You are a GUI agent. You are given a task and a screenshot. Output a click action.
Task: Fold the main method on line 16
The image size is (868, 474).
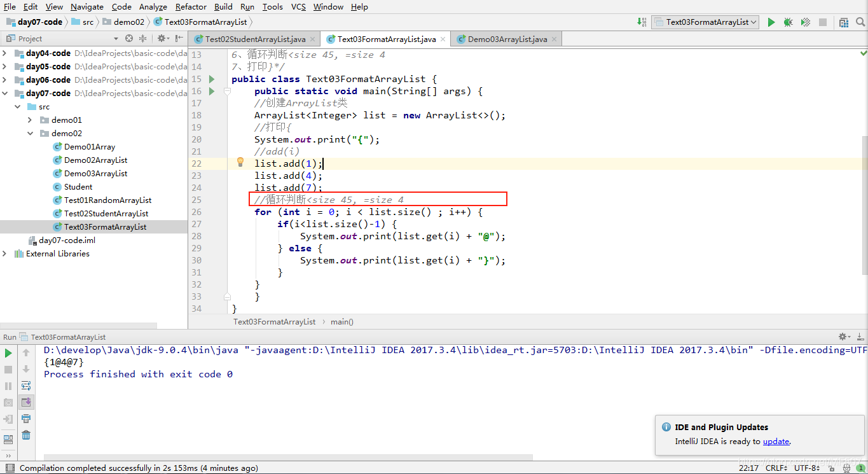(228, 91)
